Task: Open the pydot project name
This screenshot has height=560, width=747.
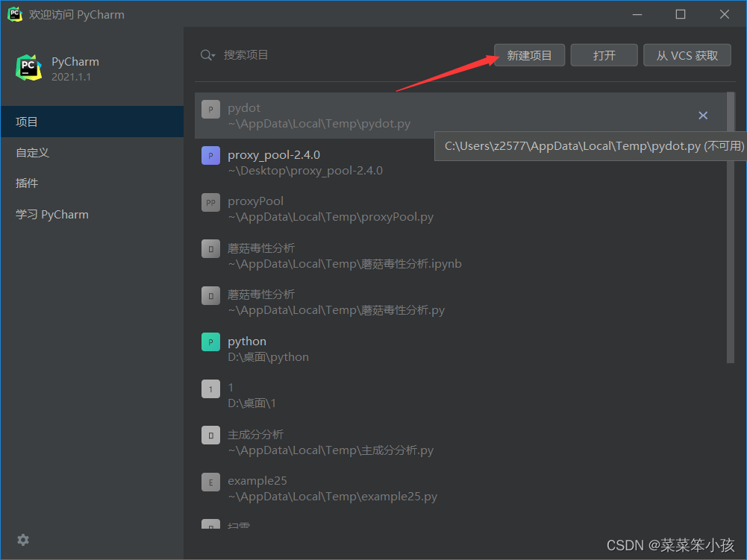Action: (244, 108)
